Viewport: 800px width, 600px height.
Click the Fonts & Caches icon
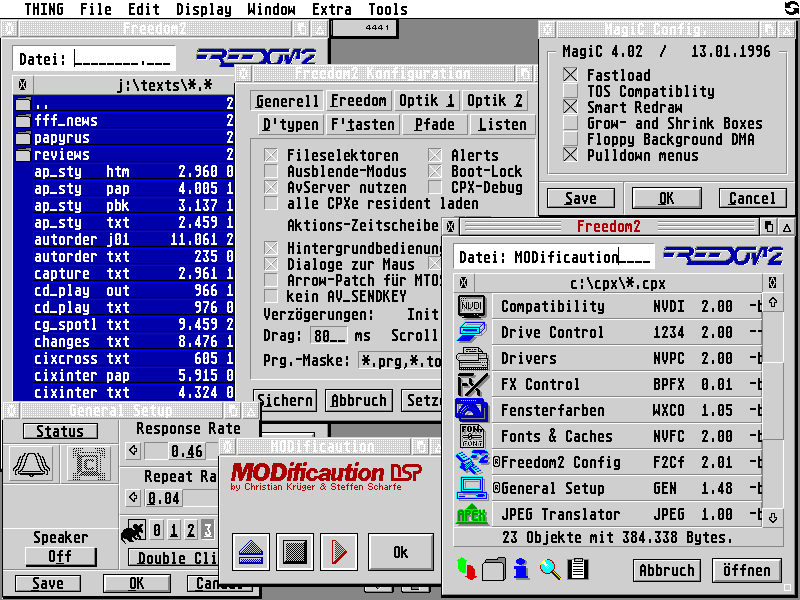click(x=471, y=436)
